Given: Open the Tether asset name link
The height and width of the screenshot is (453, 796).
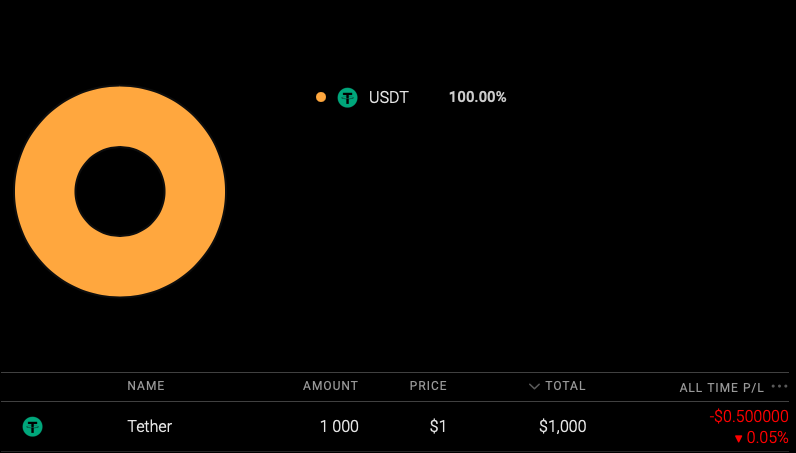Looking at the screenshot, I should (x=150, y=427).
